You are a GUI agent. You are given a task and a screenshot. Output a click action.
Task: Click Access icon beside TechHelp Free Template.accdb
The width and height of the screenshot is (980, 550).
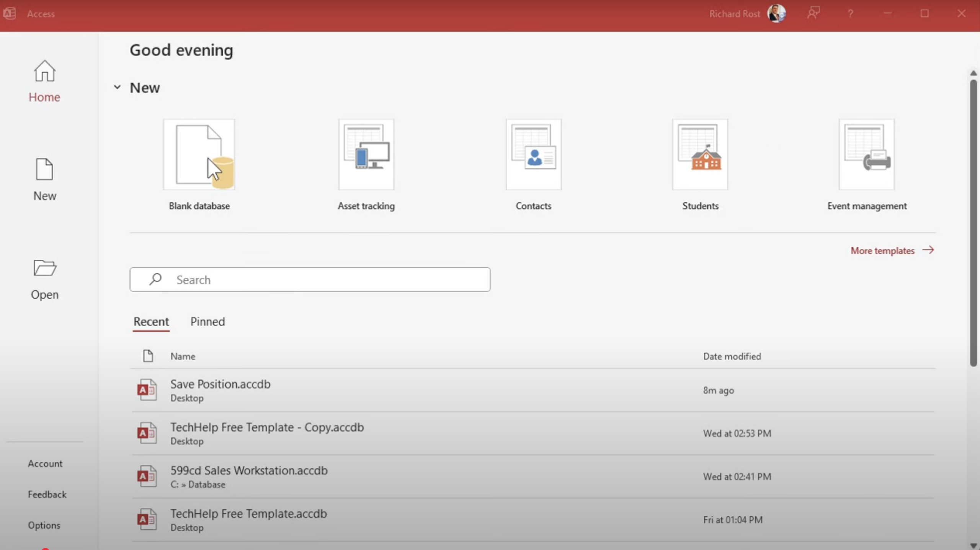tap(147, 520)
